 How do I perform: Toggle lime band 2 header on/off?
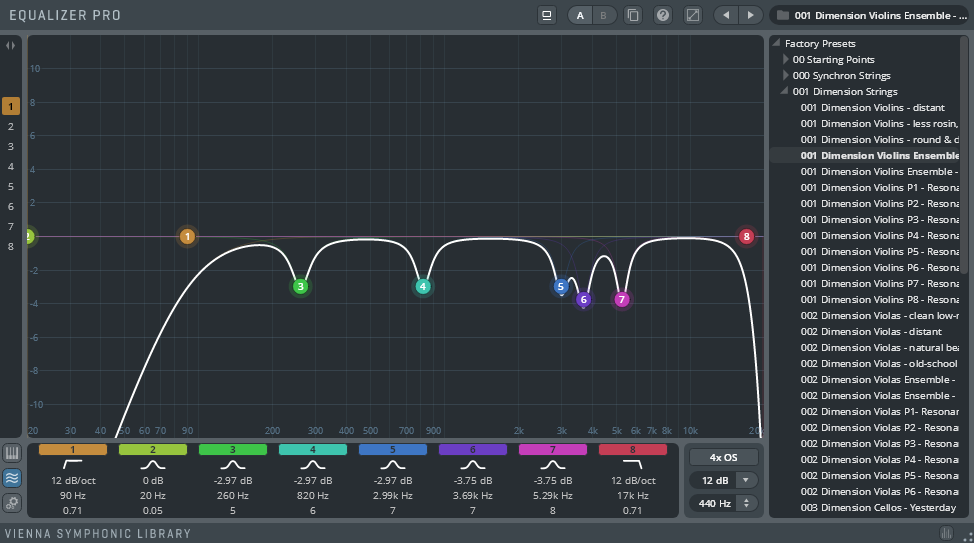[153, 449]
